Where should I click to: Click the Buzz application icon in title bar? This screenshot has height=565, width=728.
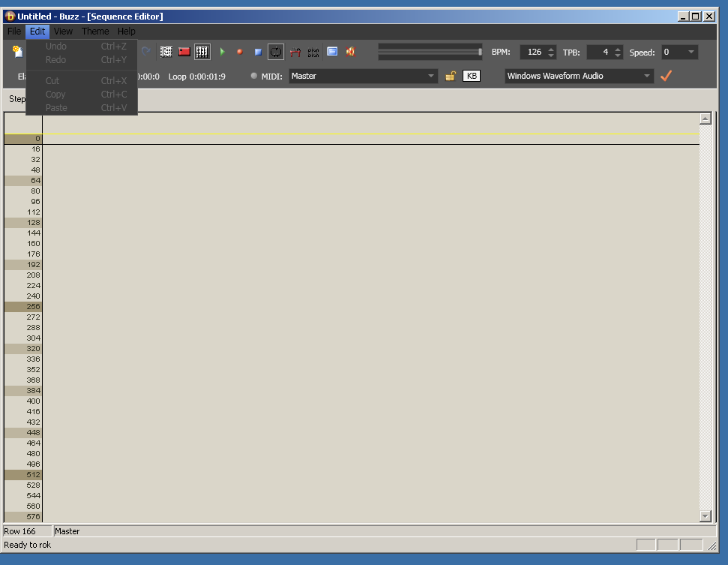(10, 17)
